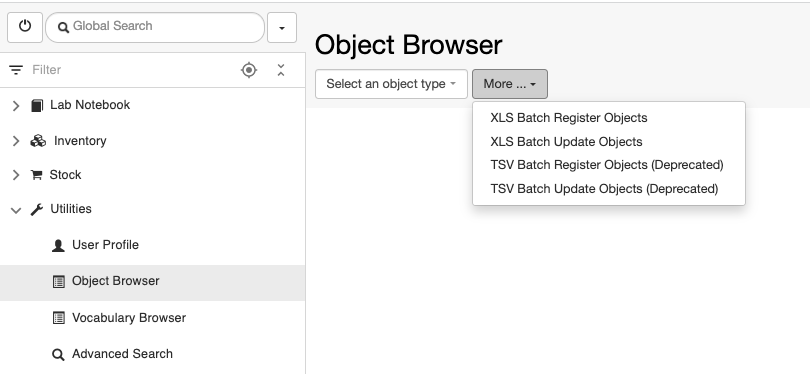Open the search options dropdown arrow
The height and width of the screenshot is (374, 810).
(282, 27)
